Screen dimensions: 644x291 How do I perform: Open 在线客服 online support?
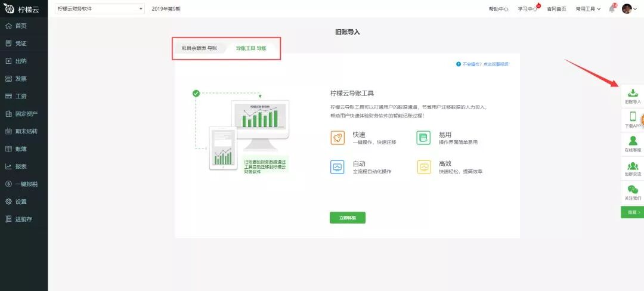[x=633, y=144]
